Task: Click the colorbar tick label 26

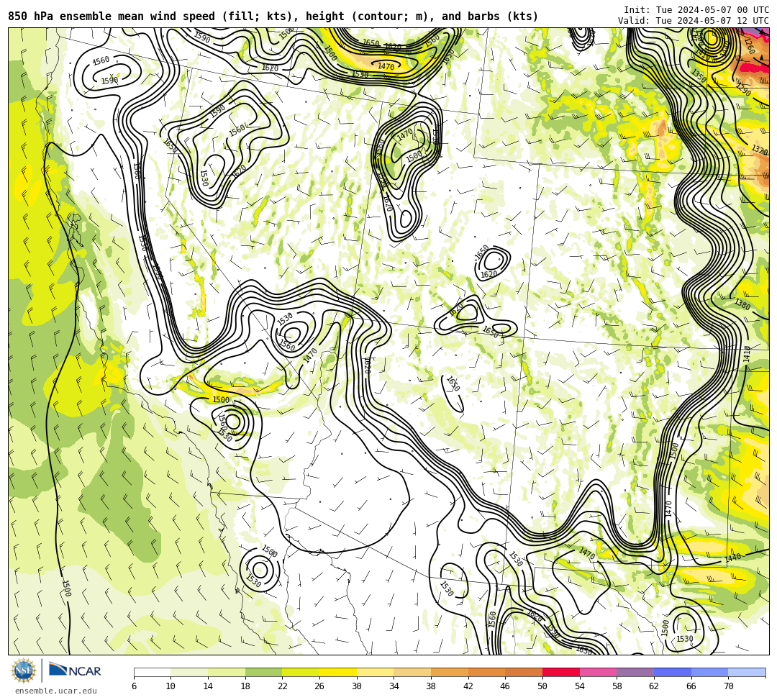Action: (x=319, y=686)
